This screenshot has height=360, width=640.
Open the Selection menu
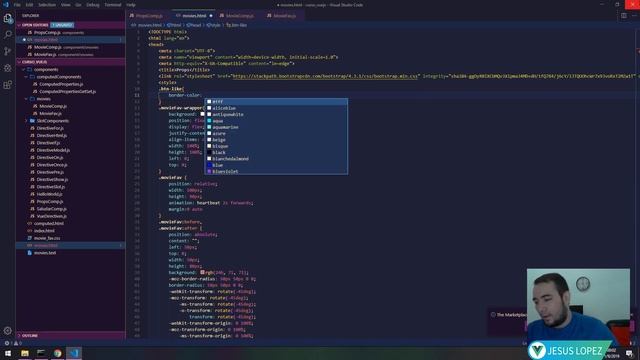[47, 5]
